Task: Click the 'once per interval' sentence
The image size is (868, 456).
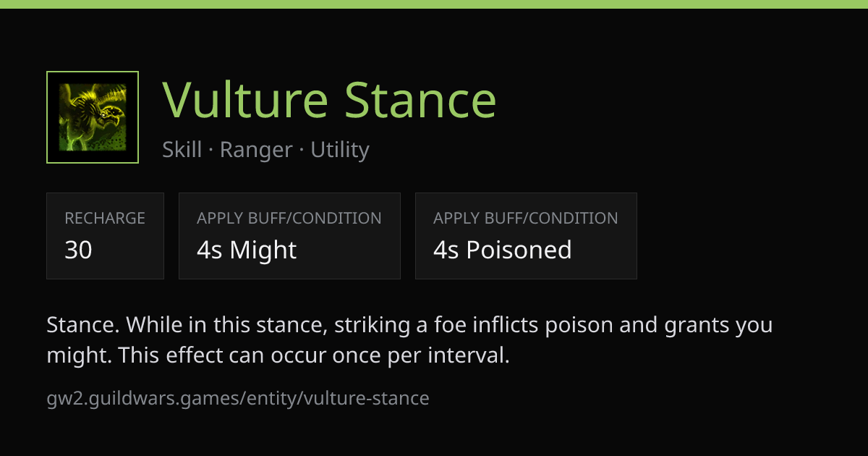Action: pyautogui.click(x=315, y=355)
